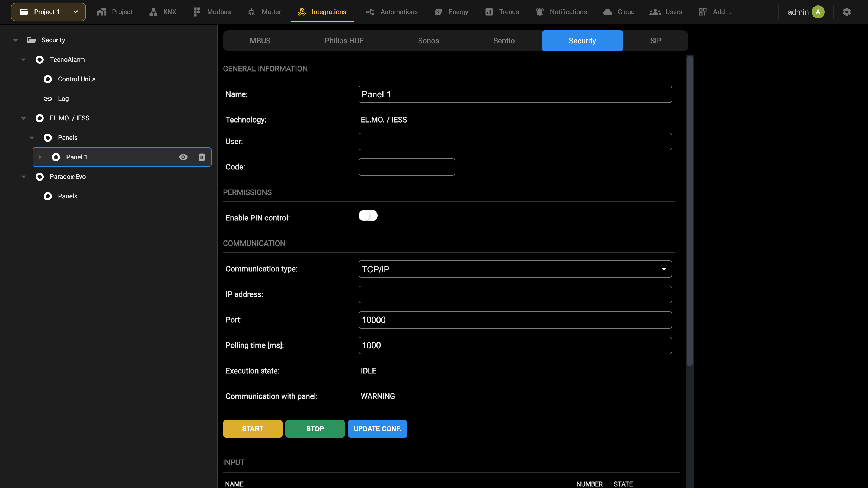Viewport: 868px width, 488px height.
Task: Switch to the Sentio tab
Action: point(504,41)
